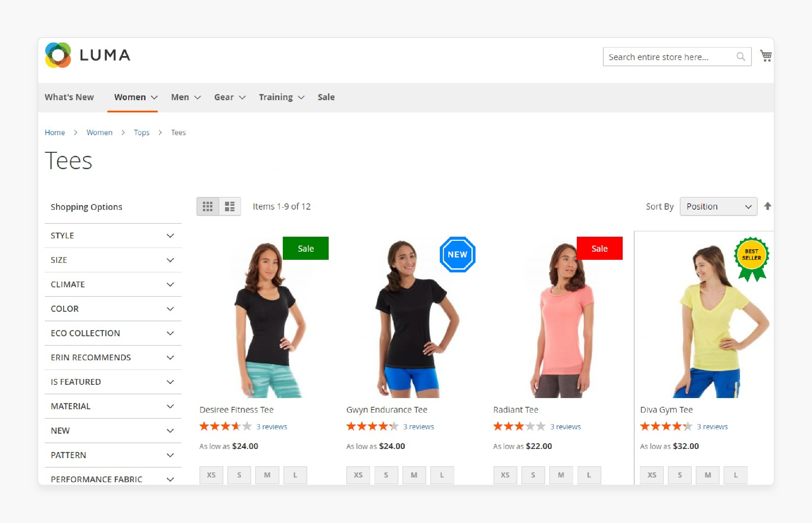812x523 pixels.
Task: Set descending sort direction arrow
Action: tap(767, 206)
